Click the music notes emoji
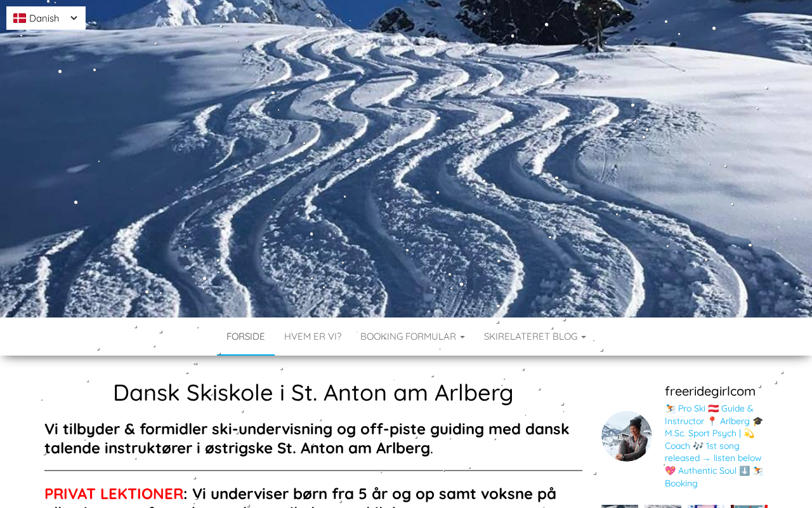Viewport: 812px width, 508px height. (698, 446)
